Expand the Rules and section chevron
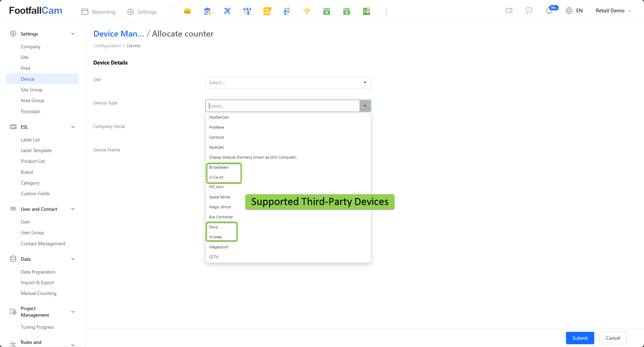 coord(73,344)
